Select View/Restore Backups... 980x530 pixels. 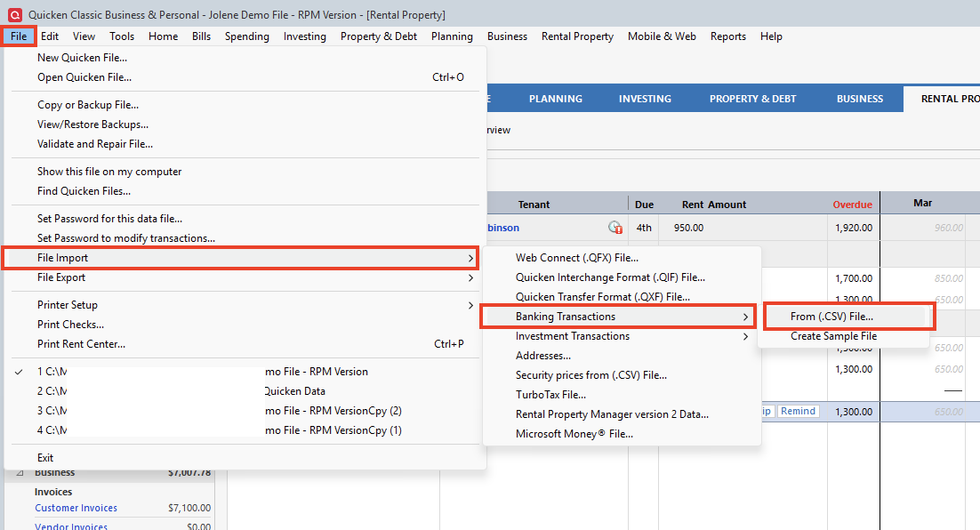[x=245, y=124]
